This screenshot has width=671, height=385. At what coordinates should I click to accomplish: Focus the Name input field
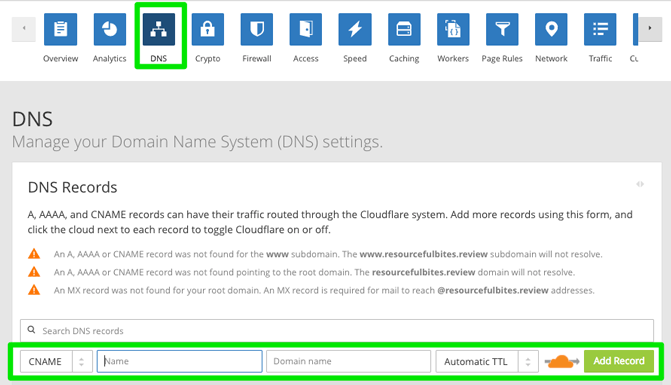tap(180, 361)
